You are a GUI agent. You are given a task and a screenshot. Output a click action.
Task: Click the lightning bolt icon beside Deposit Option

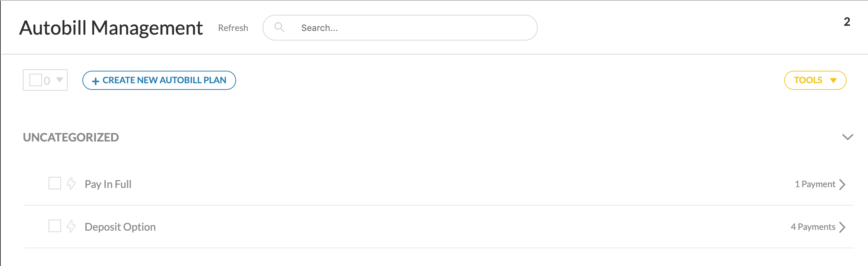71,226
